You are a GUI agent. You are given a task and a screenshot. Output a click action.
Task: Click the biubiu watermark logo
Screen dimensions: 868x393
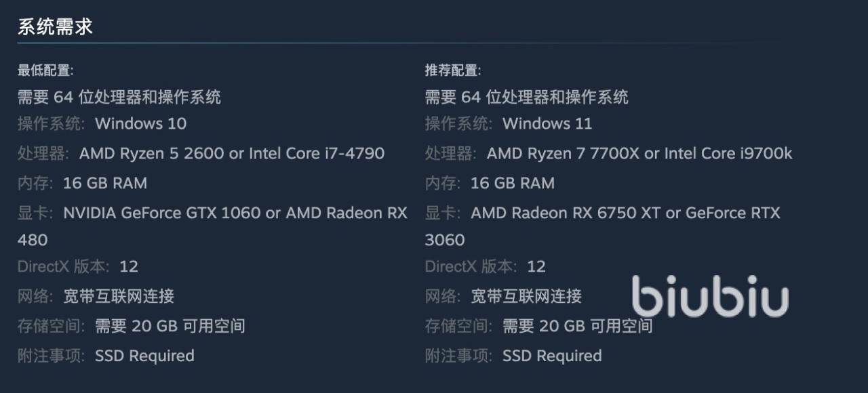pyautogui.click(x=710, y=297)
